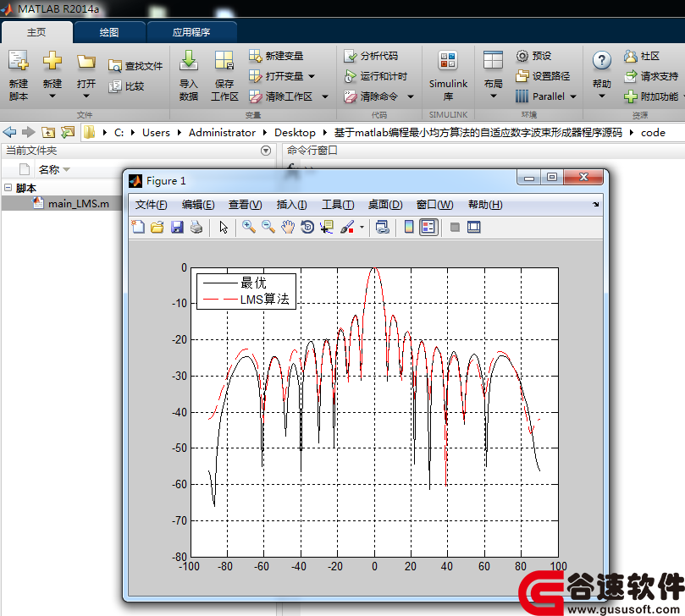Click the Import Data (导入数据) icon

(x=189, y=61)
